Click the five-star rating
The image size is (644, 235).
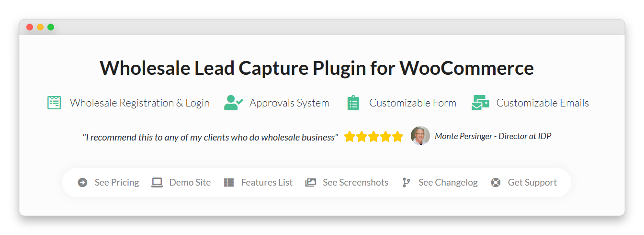pos(373,137)
